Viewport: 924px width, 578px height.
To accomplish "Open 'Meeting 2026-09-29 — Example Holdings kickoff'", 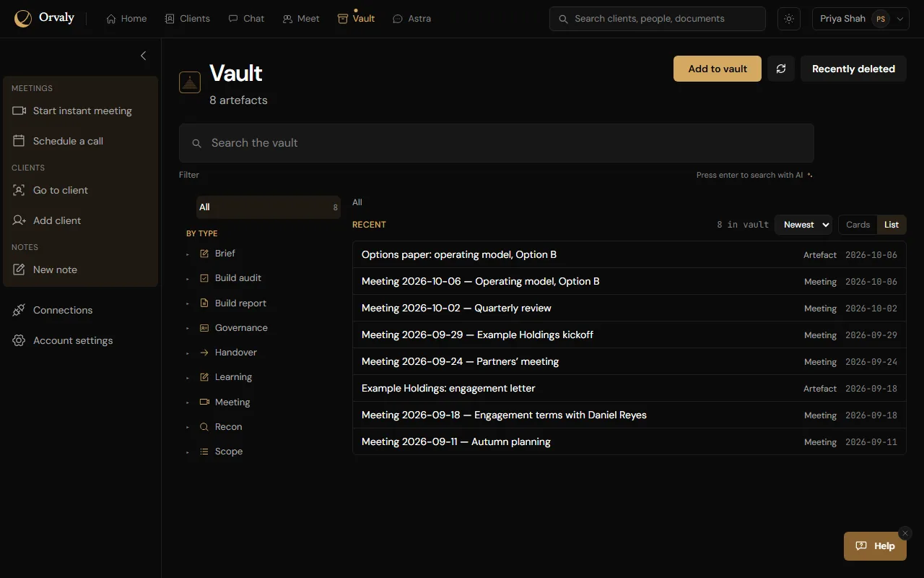I will tap(629, 335).
